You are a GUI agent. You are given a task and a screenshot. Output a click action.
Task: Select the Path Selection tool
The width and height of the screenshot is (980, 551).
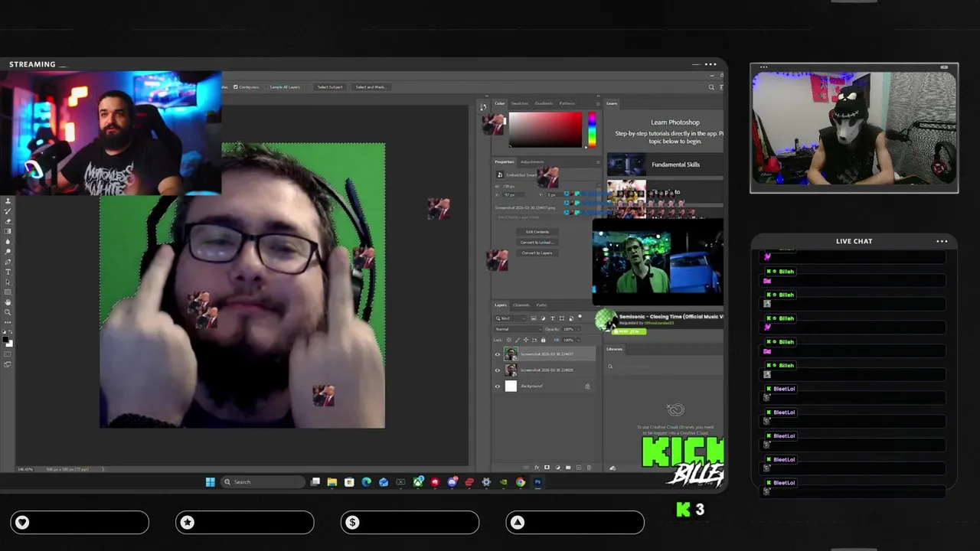(x=8, y=282)
